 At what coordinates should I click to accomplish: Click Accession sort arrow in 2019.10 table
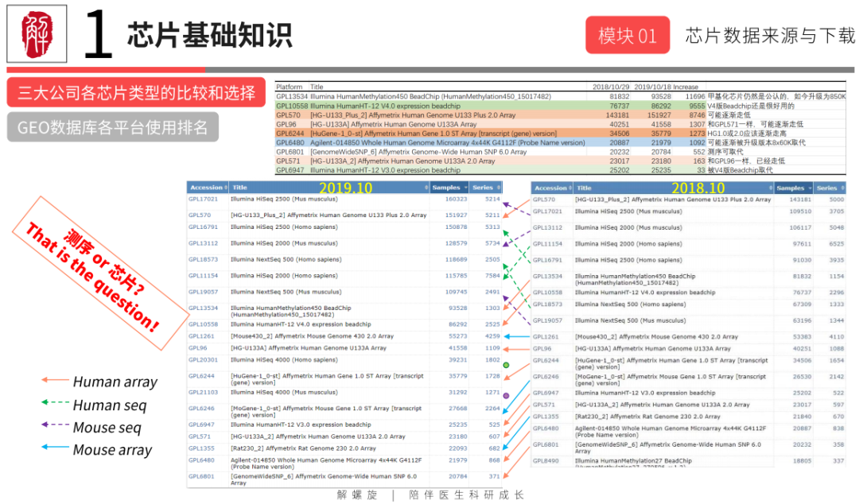click(x=226, y=188)
